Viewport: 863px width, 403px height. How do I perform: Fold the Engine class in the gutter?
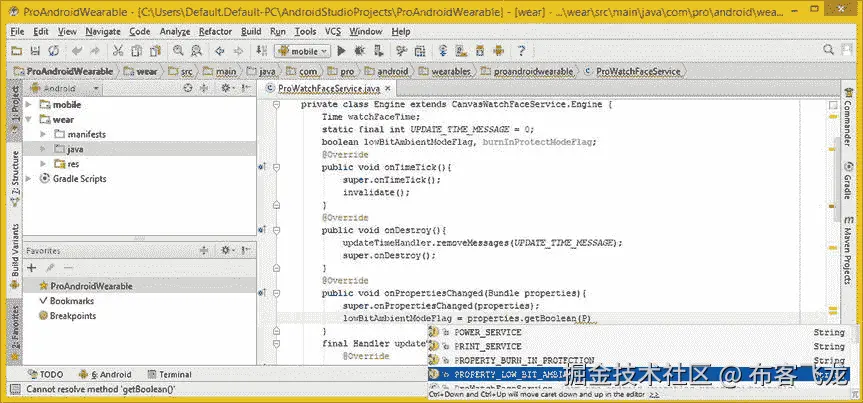click(277, 105)
